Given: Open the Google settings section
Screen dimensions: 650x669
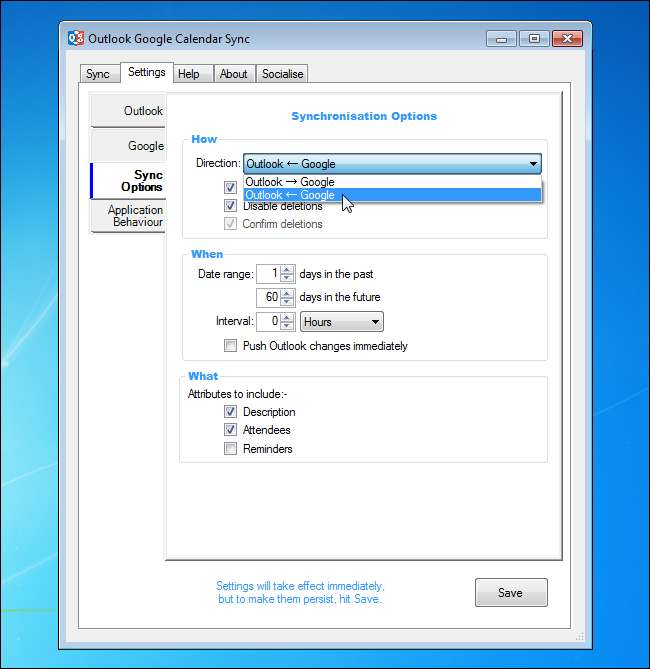Looking at the screenshot, I should pos(128,145).
